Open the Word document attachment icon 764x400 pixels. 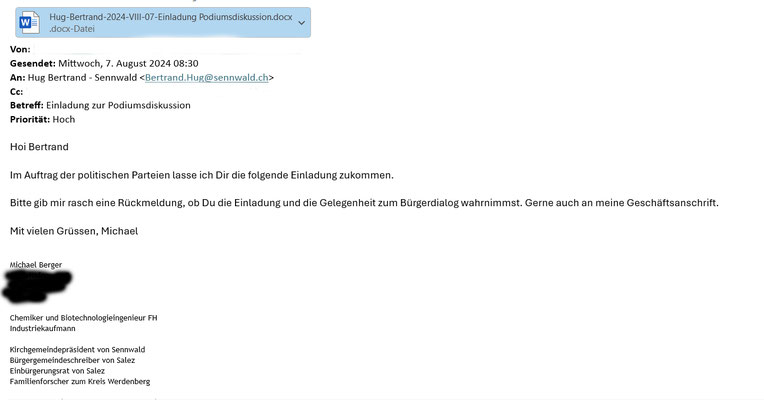[29, 22]
